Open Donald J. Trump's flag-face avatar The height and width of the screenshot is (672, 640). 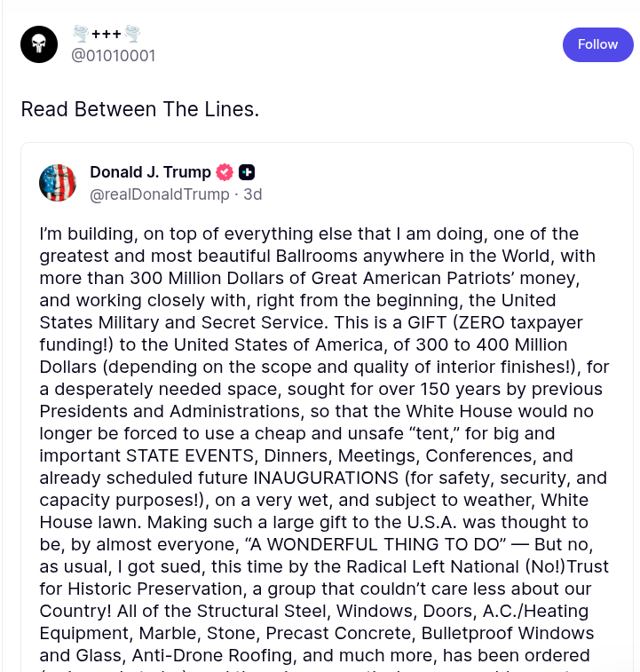pos(58,183)
